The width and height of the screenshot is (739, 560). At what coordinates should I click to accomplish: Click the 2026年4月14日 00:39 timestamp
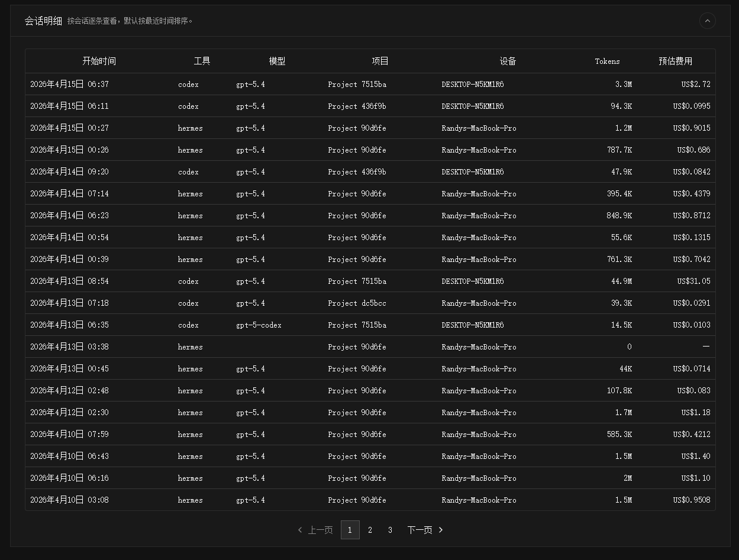[69, 259]
